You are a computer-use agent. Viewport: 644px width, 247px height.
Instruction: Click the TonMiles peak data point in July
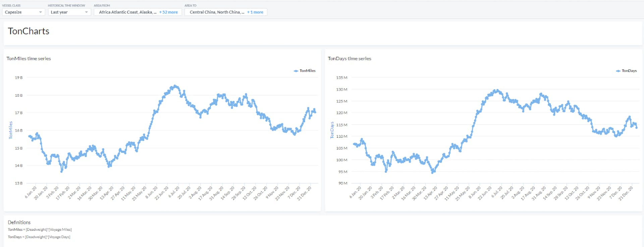click(x=175, y=86)
